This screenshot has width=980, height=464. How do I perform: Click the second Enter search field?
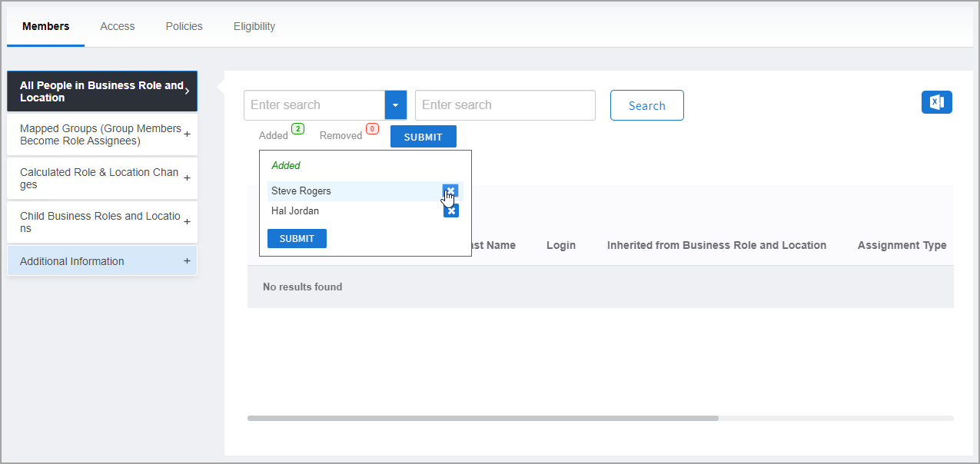coord(505,105)
